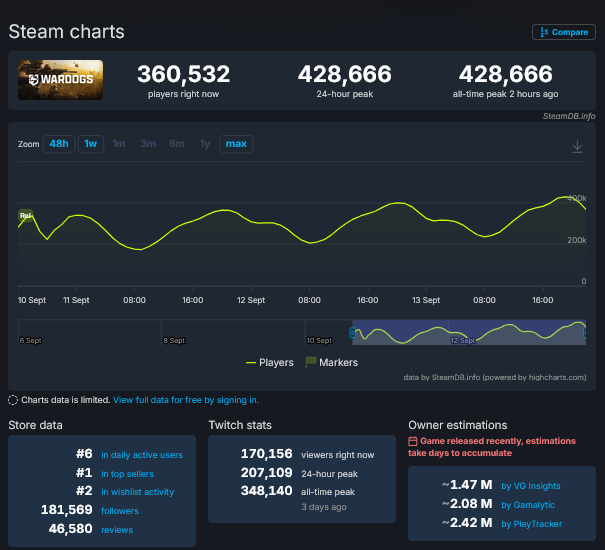Click the highlighted navigator range area
The image size is (605, 550).
(469, 332)
